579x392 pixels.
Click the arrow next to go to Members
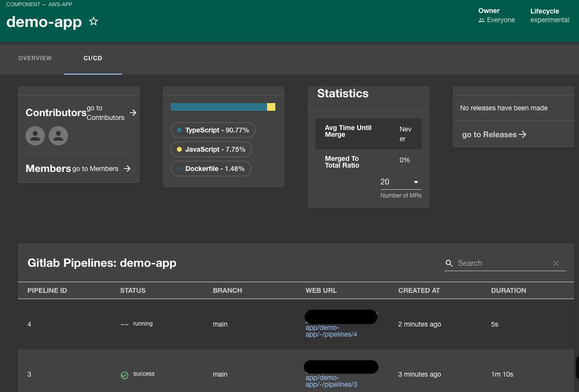coord(127,169)
